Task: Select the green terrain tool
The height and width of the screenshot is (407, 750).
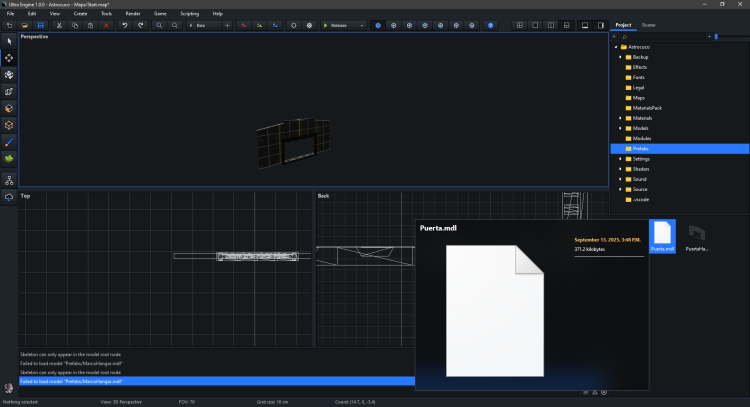Action: point(9,159)
